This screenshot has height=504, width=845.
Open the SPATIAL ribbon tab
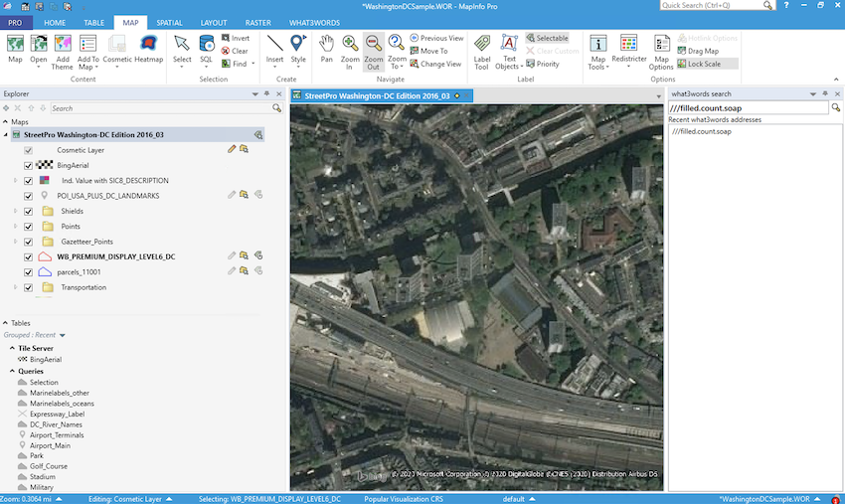169,23
